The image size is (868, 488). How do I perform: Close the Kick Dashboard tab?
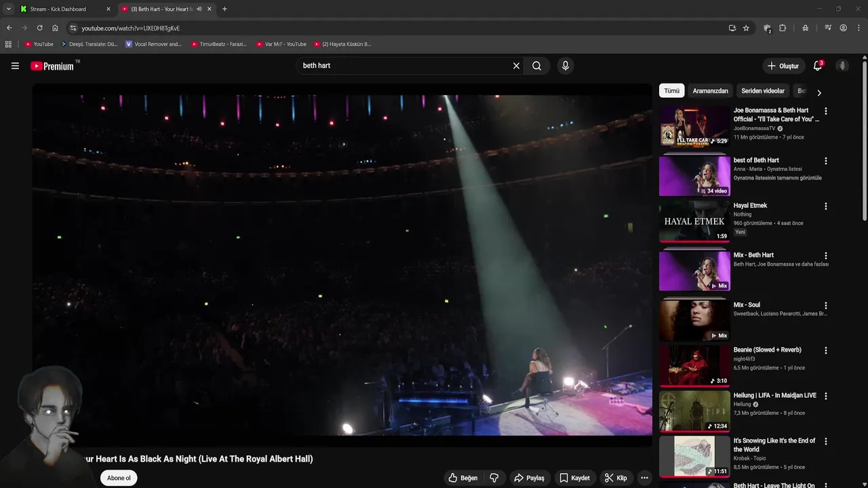108,9
